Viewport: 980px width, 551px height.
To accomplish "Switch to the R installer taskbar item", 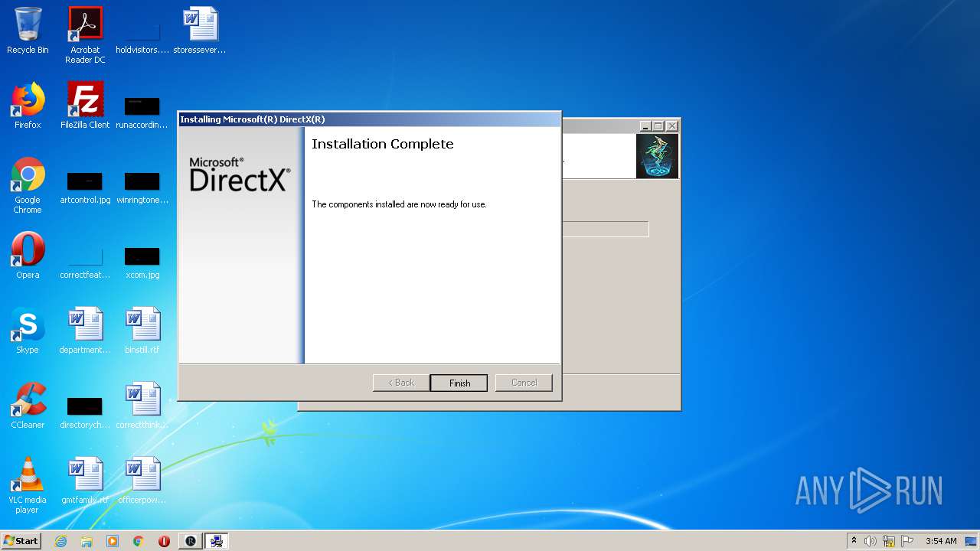I will tap(191, 541).
